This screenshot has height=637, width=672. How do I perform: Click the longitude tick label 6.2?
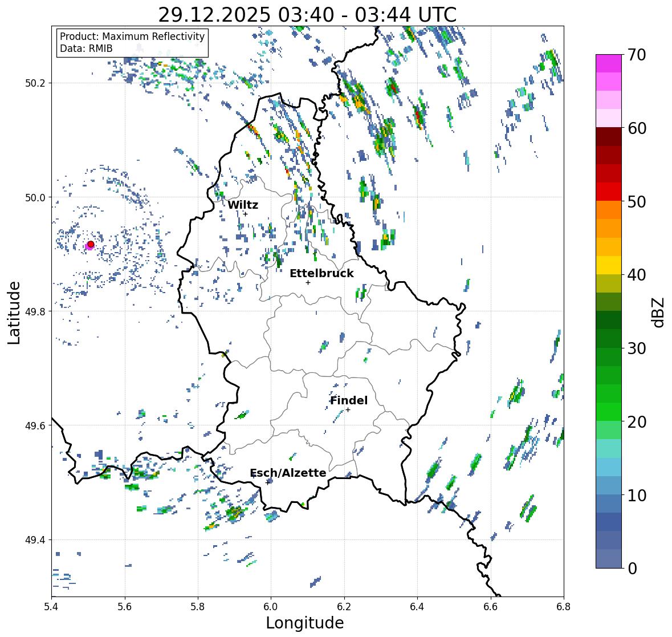[344, 607]
